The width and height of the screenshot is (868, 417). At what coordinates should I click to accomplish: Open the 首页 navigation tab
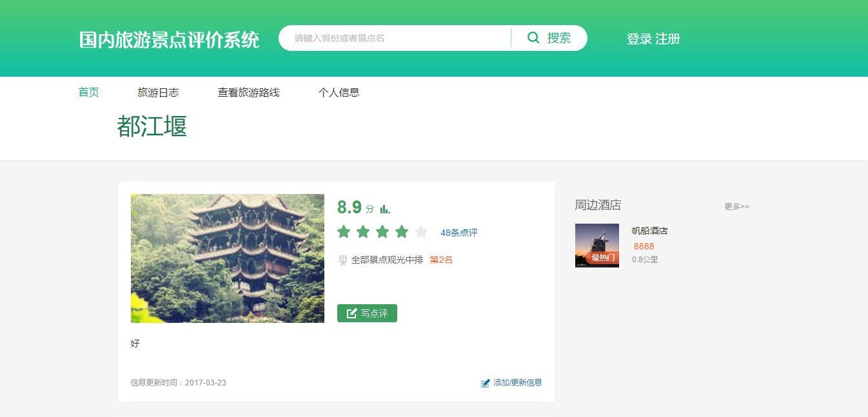click(88, 92)
